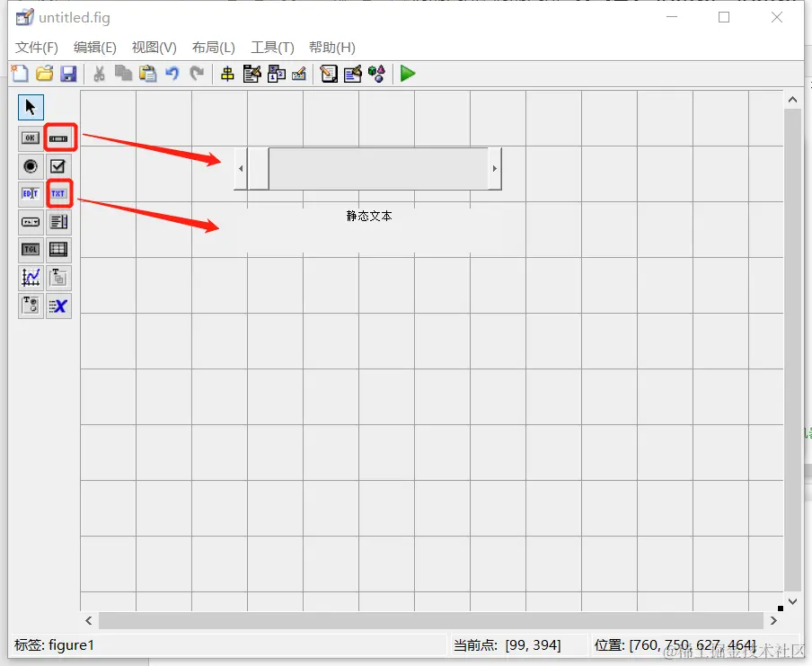
Task: Select the Axes component
Action: (31, 278)
